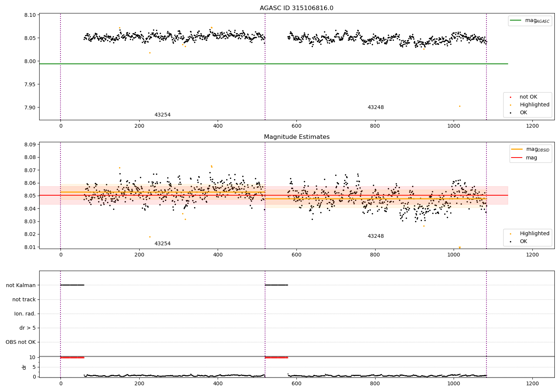Click the mag AGASC legend entry
Image resolution: width=560 pixels, height=392 pixels.
tap(530, 21)
